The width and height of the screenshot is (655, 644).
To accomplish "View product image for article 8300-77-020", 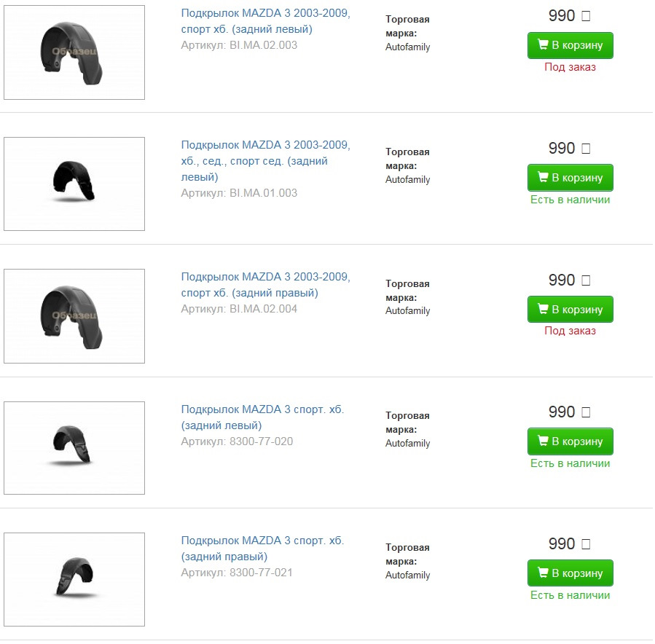I will [74, 447].
